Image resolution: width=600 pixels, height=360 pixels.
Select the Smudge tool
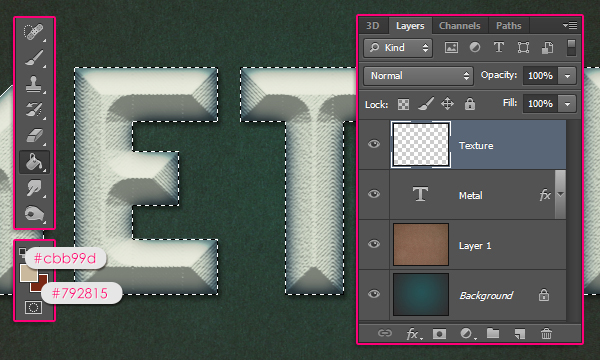coord(34,188)
